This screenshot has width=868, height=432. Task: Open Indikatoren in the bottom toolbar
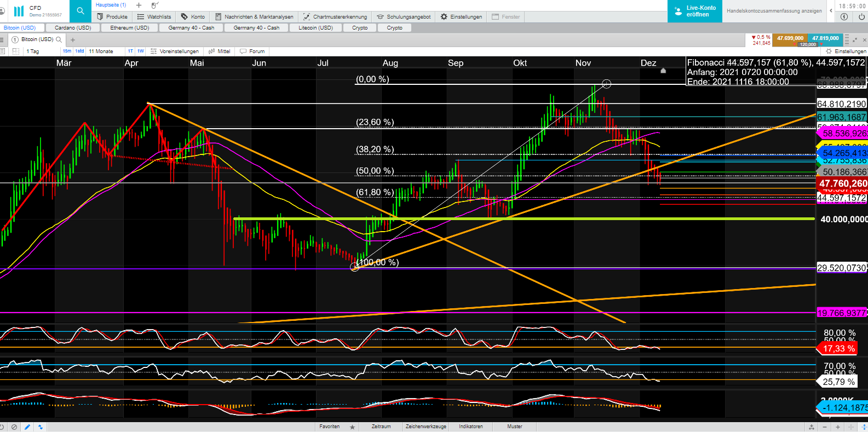[x=470, y=427]
